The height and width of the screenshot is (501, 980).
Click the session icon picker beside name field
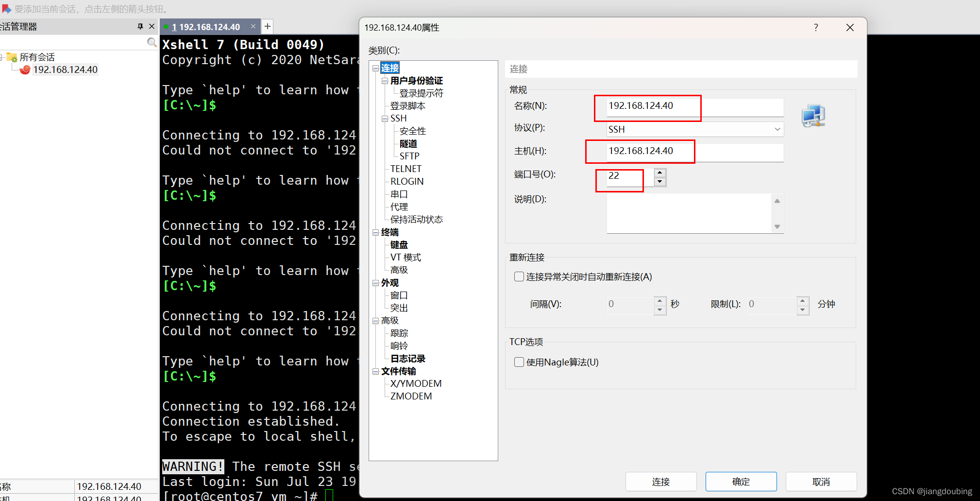pos(814,116)
